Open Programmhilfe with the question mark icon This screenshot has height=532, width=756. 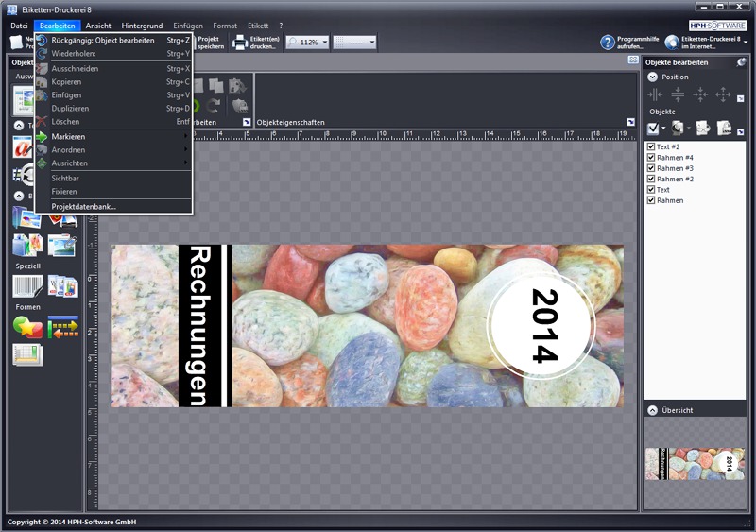pos(608,43)
